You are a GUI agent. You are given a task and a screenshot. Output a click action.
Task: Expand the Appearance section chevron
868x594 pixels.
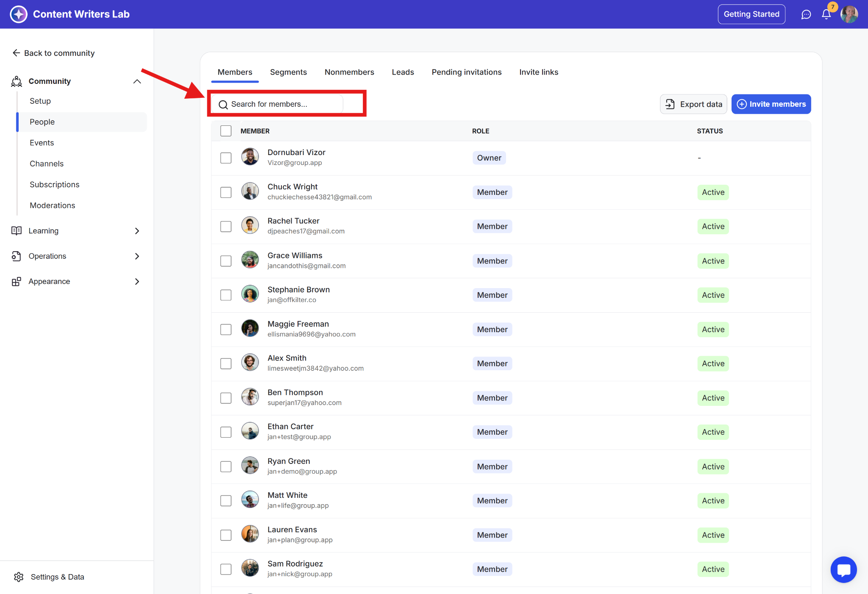[x=137, y=282]
